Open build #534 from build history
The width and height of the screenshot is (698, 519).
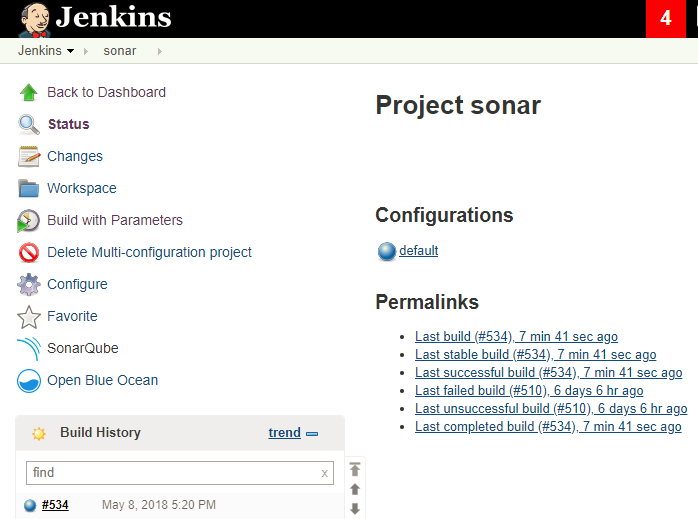pos(55,505)
